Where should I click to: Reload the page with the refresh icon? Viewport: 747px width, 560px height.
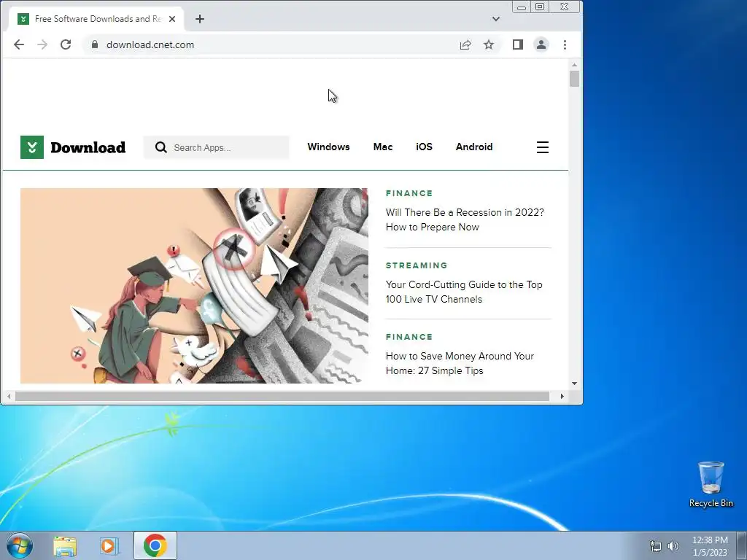pos(66,44)
